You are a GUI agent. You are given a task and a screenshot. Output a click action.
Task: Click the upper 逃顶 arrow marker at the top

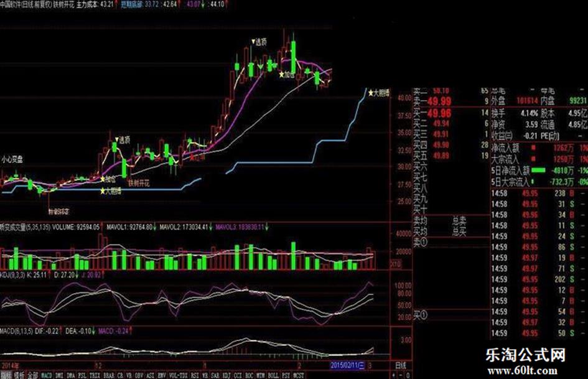tap(259, 42)
